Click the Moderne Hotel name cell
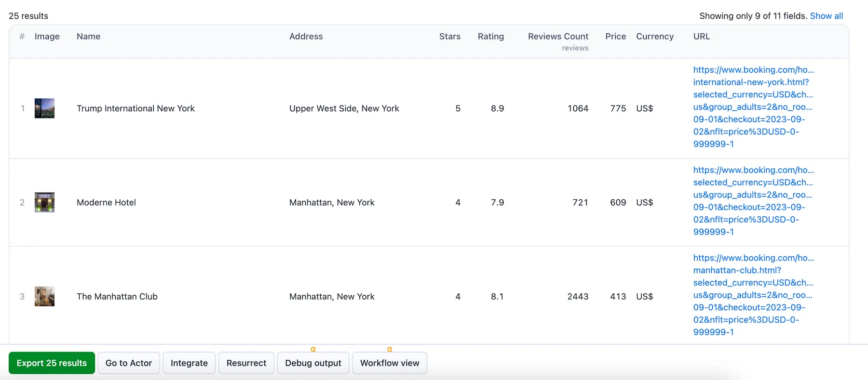Viewport: 868px width, 380px height. pyautogui.click(x=106, y=202)
